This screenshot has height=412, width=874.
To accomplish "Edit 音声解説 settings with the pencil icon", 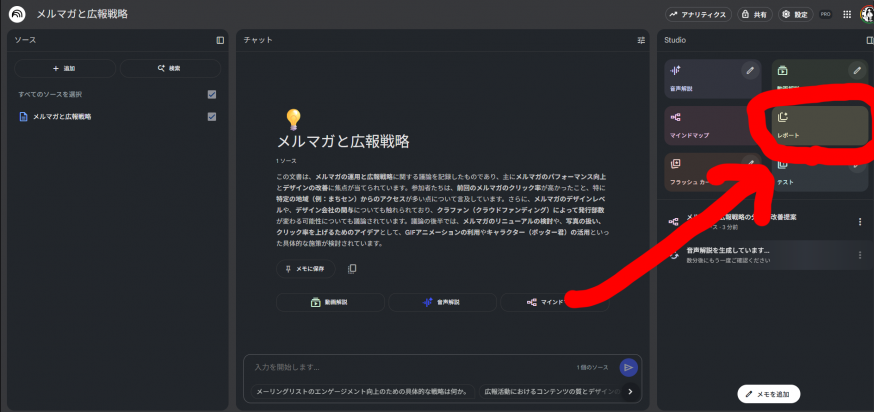I will pyautogui.click(x=749, y=71).
